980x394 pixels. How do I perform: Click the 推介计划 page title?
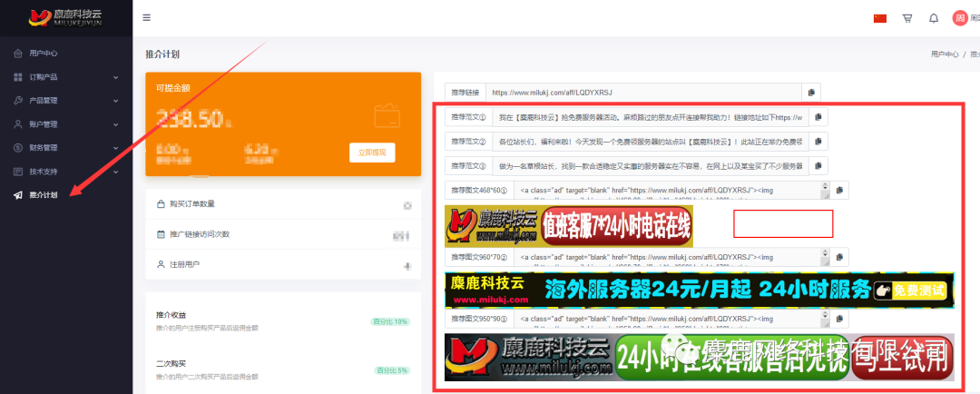point(162,54)
